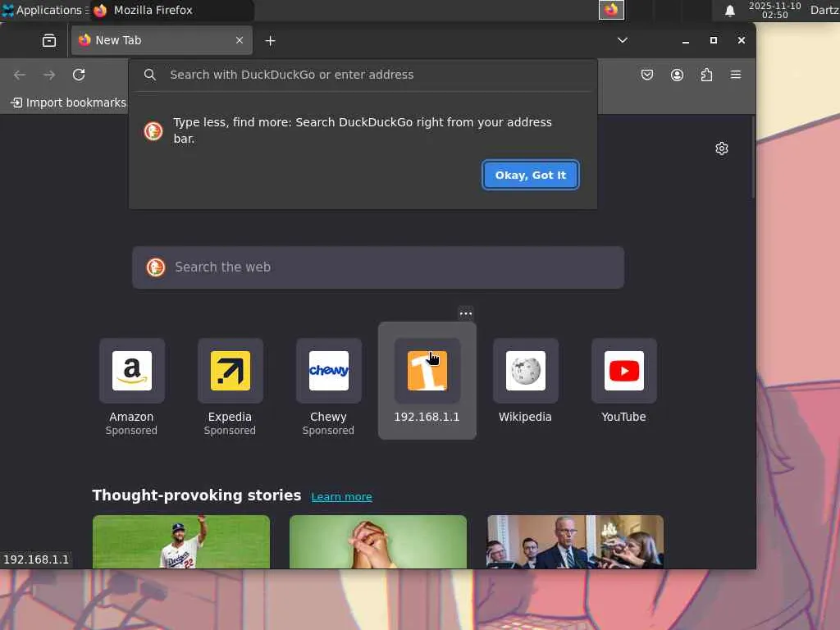Go forward one page

pos(49,75)
